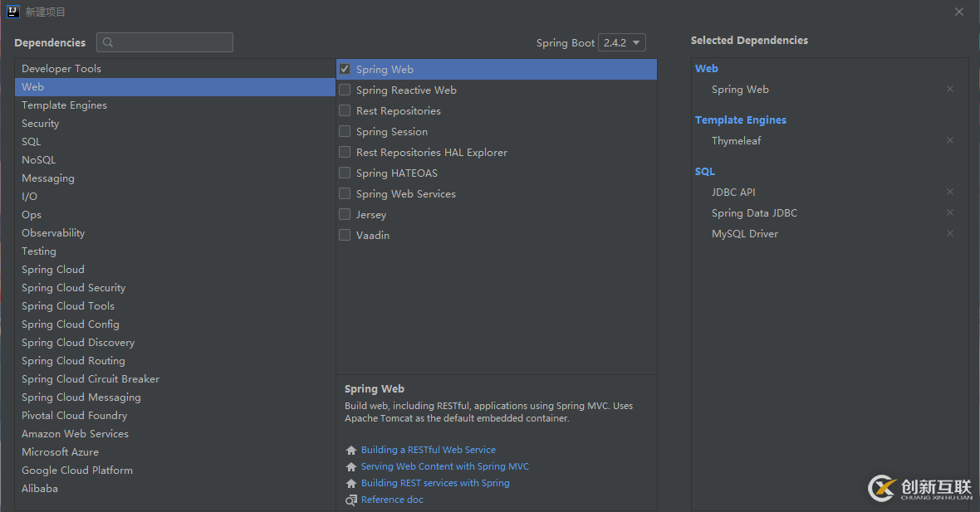The height and width of the screenshot is (512, 980).
Task: Select the NoSQL category
Action: point(175,160)
